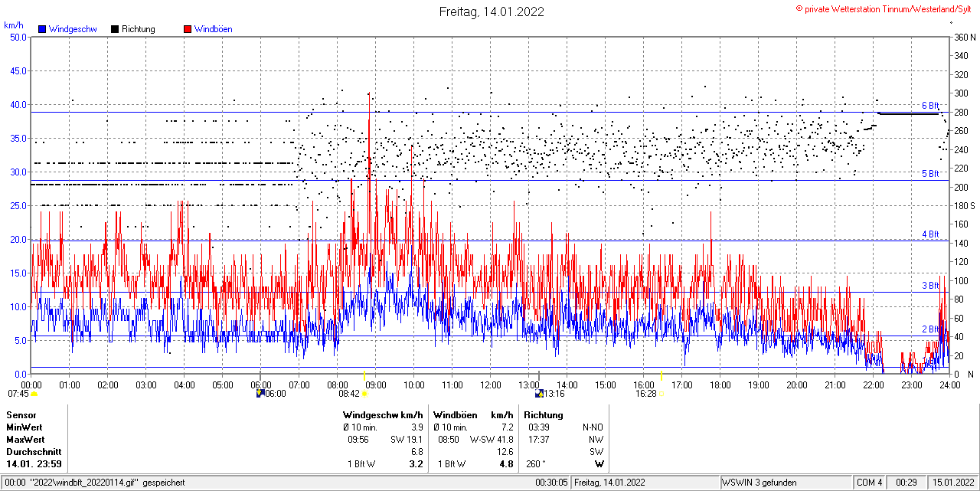This screenshot has width=980, height=491.
Task: Click the '180 S' direction axis label
Action: point(964,205)
